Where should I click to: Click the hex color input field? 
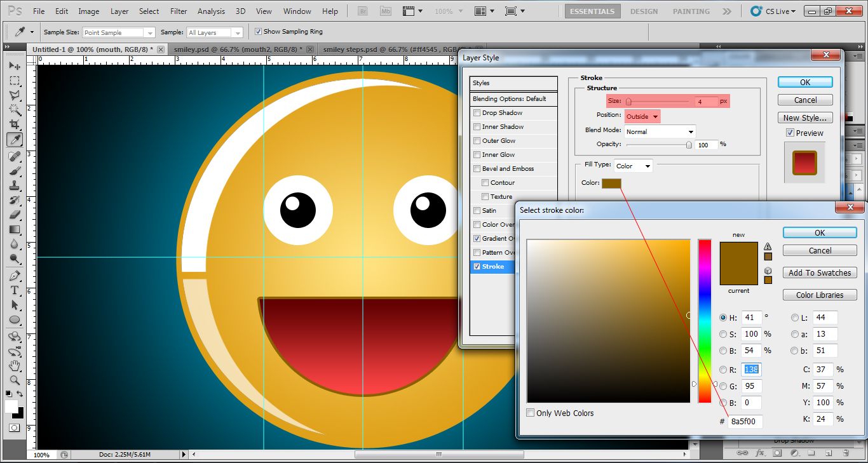(744, 421)
